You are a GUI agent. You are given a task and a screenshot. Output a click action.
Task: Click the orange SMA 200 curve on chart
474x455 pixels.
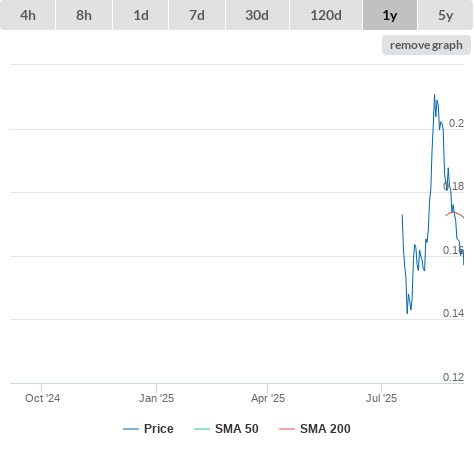pos(454,214)
